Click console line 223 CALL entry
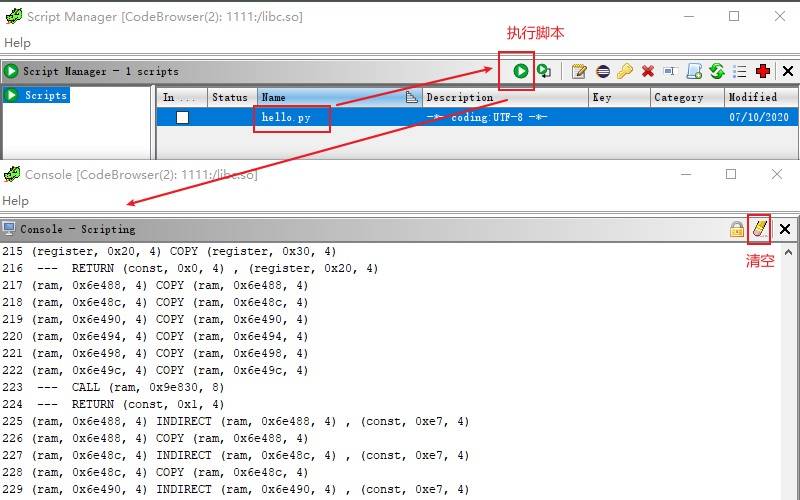The image size is (800, 500). click(x=113, y=387)
